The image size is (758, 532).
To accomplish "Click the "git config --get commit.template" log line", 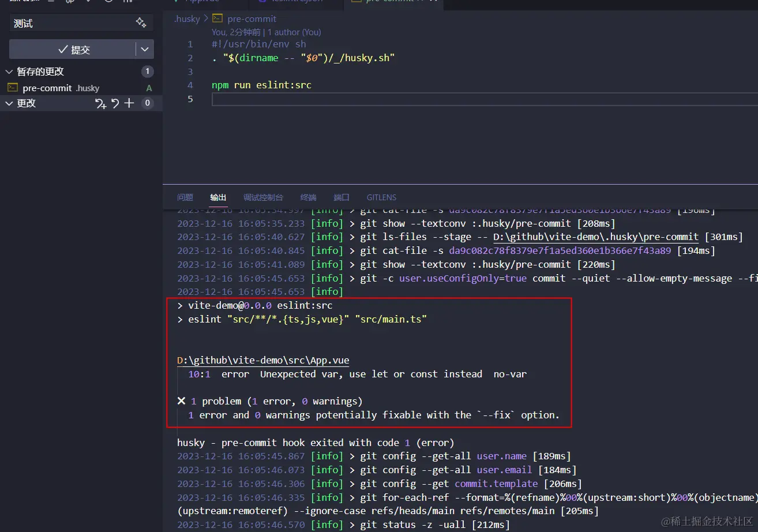I will point(380,484).
